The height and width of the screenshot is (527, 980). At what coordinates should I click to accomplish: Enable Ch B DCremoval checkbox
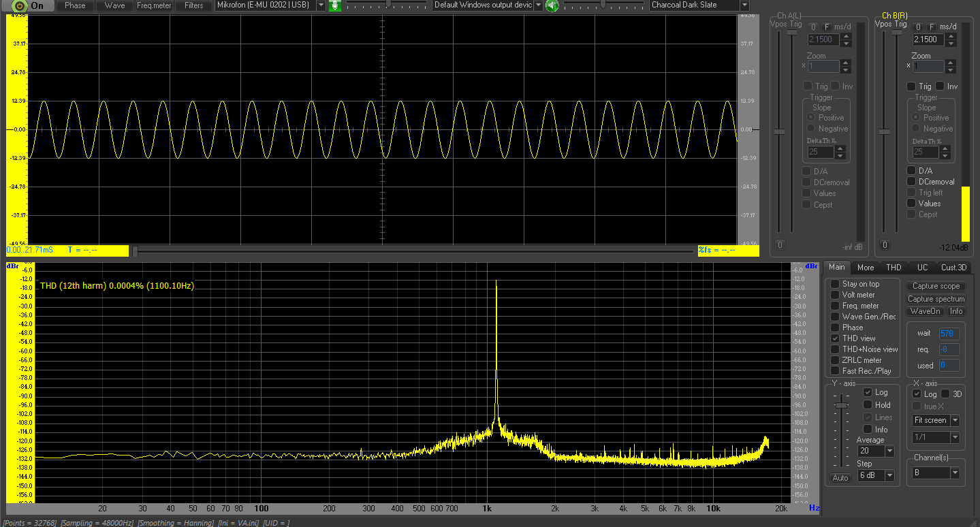coord(911,182)
